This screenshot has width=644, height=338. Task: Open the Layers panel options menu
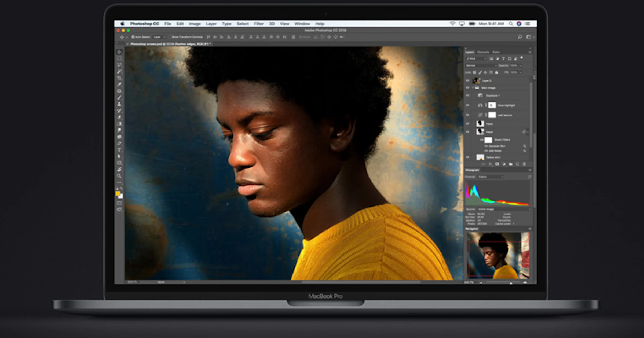pos(530,52)
